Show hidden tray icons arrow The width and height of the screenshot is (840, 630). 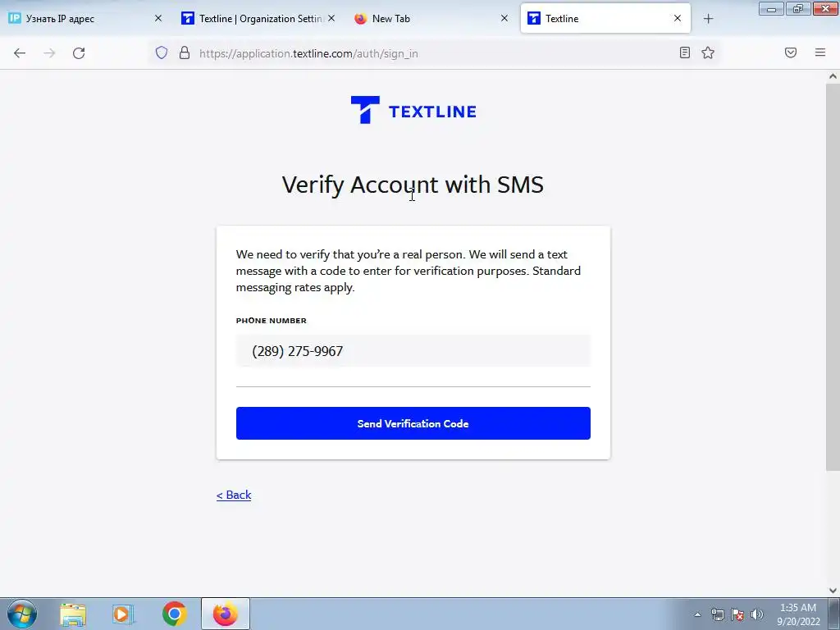697,614
